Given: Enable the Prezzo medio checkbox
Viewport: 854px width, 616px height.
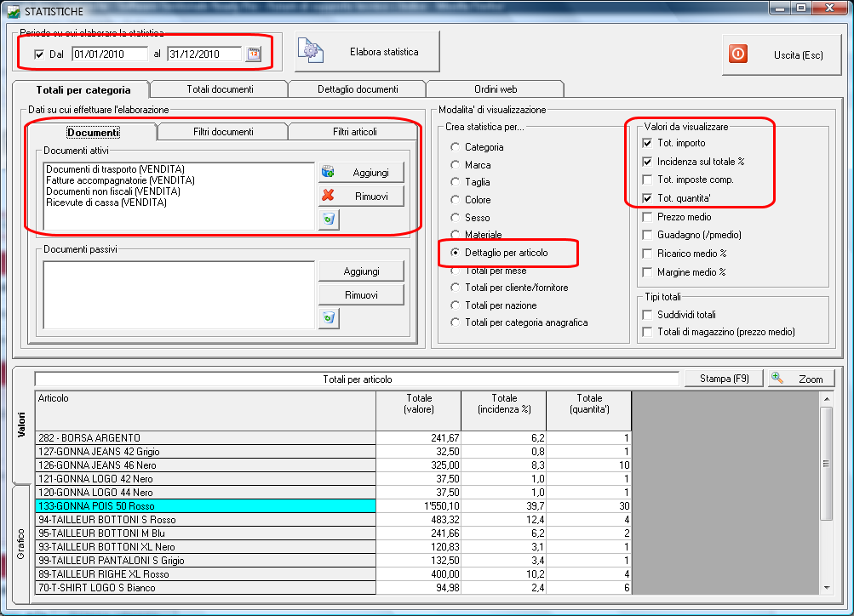Looking at the screenshot, I should (647, 217).
